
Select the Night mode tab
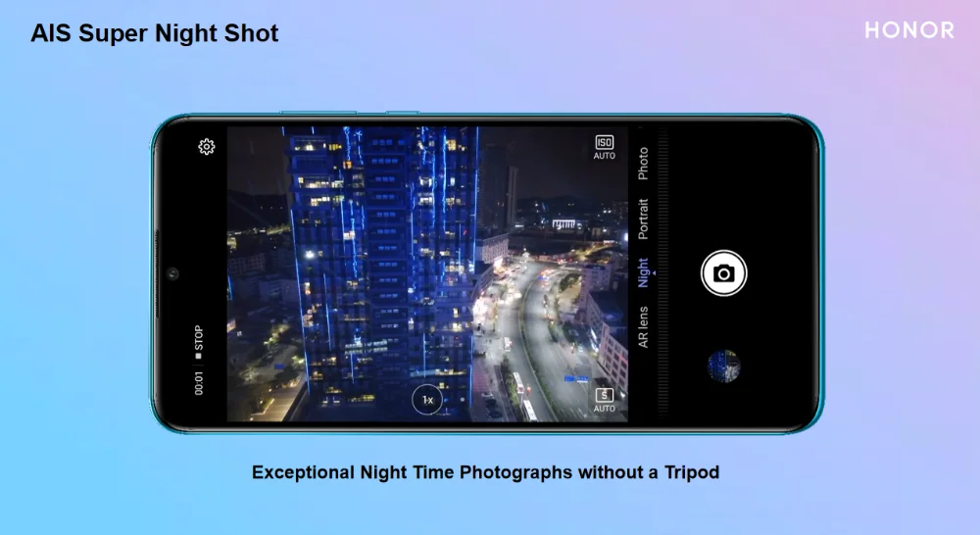point(643,272)
